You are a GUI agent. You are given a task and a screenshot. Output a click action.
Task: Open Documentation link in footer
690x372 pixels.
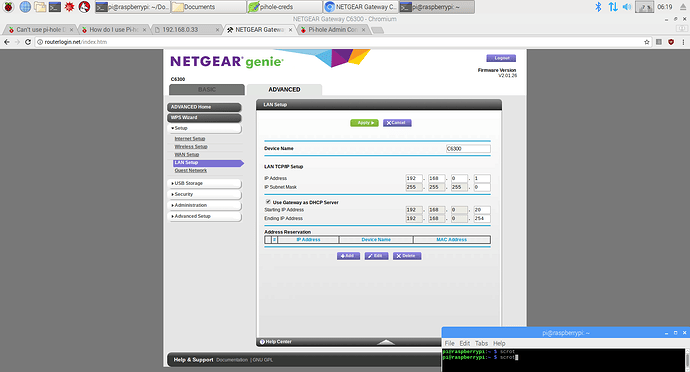pyautogui.click(x=232, y=360)
